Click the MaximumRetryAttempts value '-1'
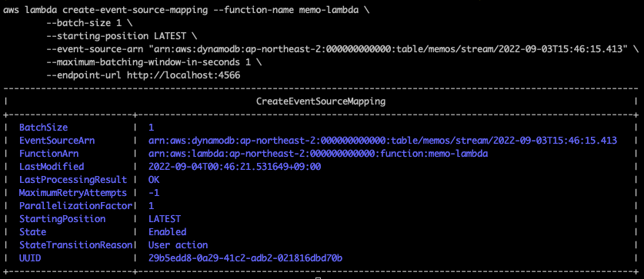The width and height of the screenshot is (644, 279). coord(154,192)
